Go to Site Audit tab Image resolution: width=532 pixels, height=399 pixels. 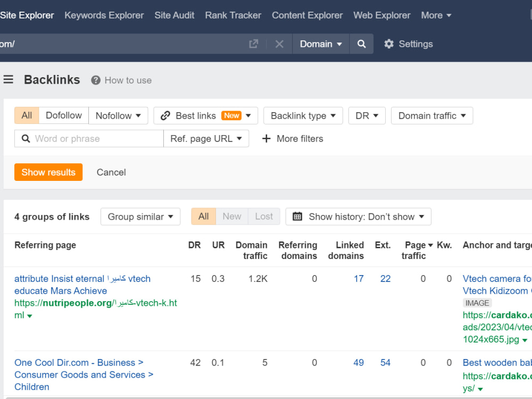point(174,15)
